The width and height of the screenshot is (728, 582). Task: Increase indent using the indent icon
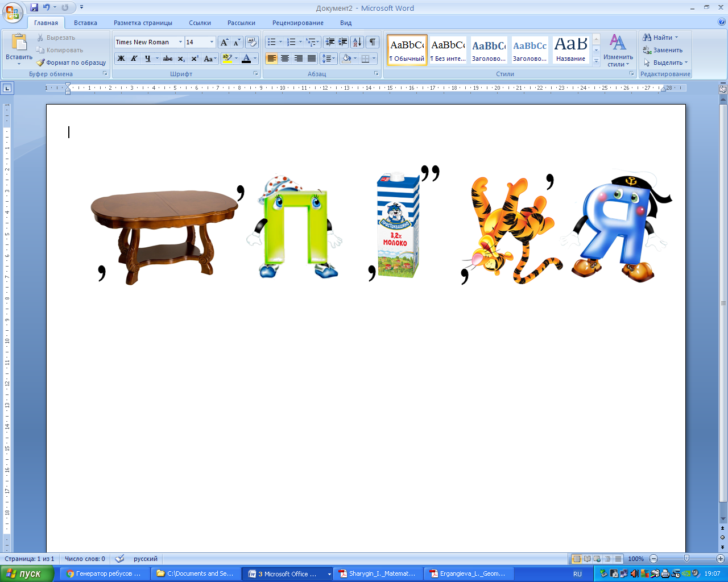[343, 42]
